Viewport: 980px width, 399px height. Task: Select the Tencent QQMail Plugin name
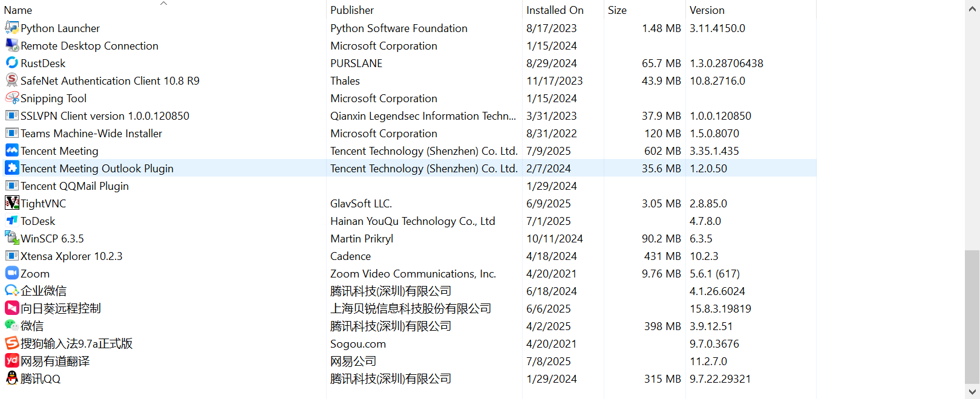pos(74,186)
